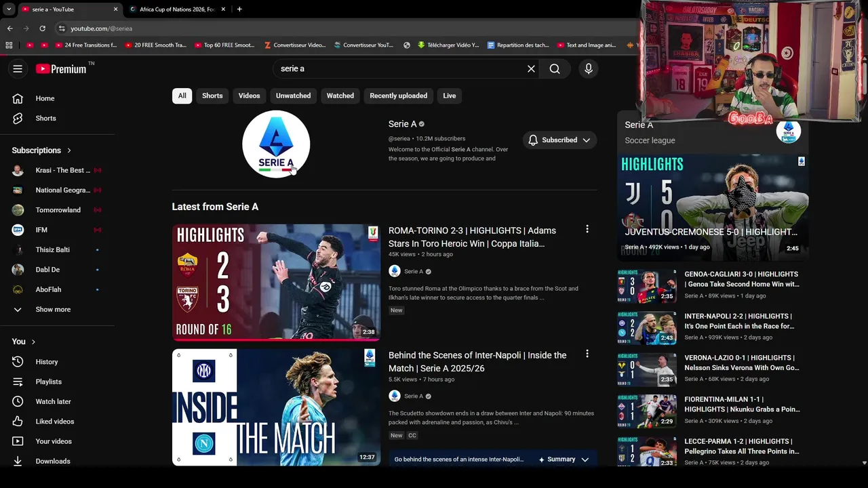This screenshot has height=488, width=868.
Task: Close the serie a - YouTube tab
Action: [115, 9]
